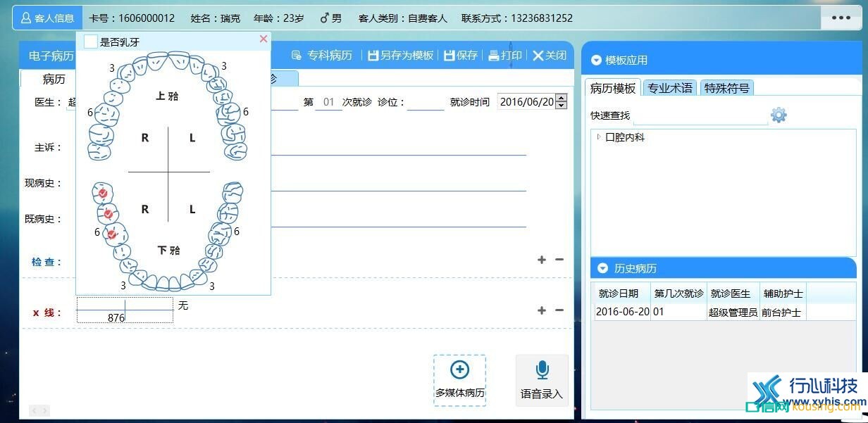Switch to the 病历模板 tab
This screenshot has height=423, width=868.
pyautogui.click(x=612, y=88)
